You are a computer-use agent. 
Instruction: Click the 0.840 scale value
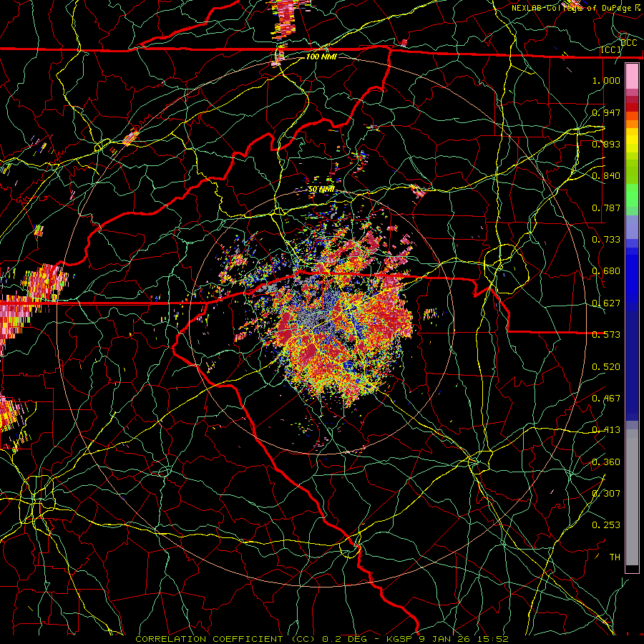coord(606,175)
